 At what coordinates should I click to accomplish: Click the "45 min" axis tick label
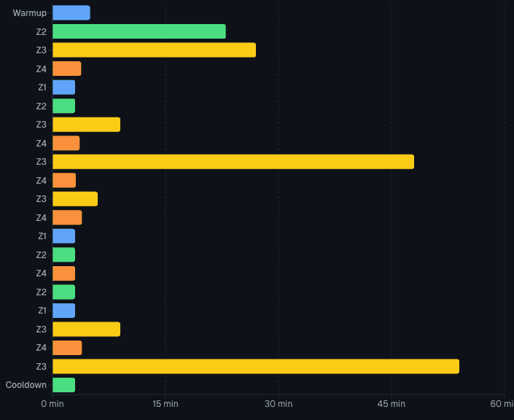point(391,404)
